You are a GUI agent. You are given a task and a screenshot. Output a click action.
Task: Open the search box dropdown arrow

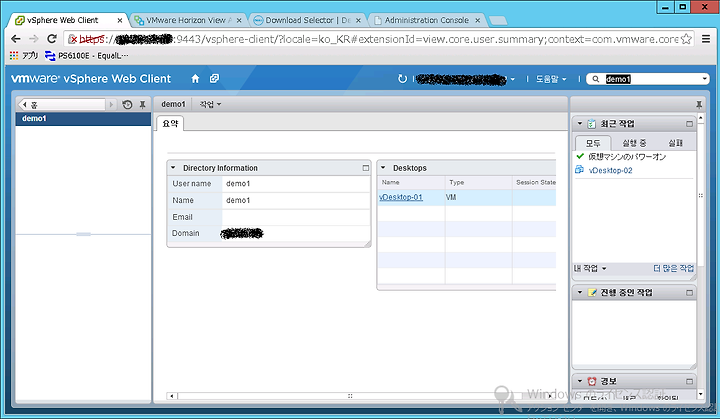(x=704, y=79)
